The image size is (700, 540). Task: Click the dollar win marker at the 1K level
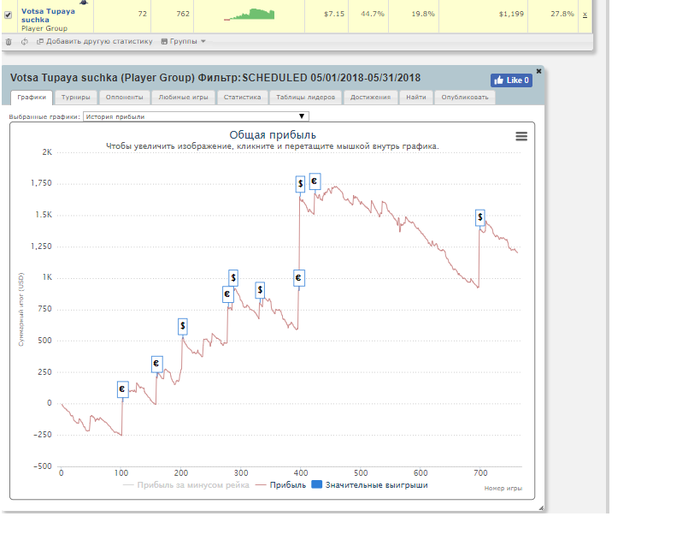click(x=233, y=278)
